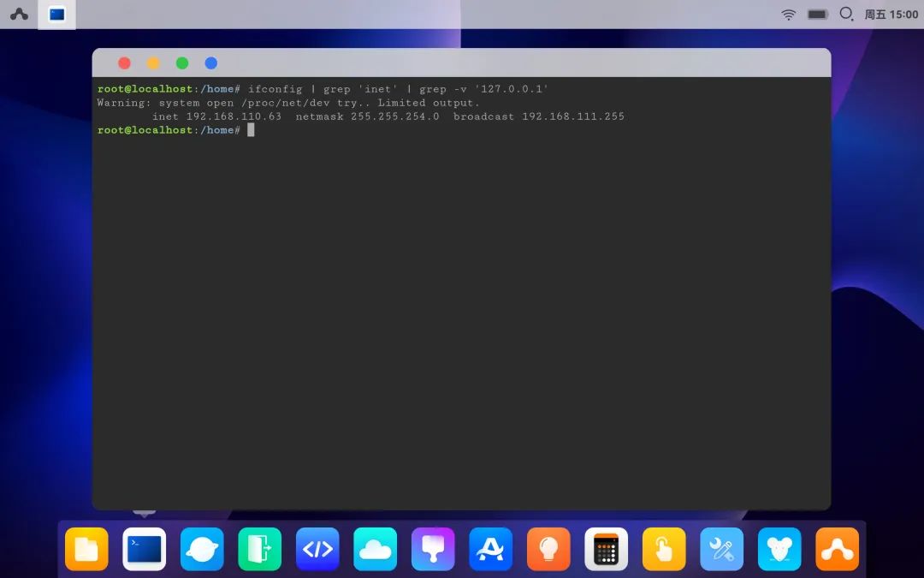Open the file manager from the dock
The image size is (924, 578).
(x=86, y=550)
